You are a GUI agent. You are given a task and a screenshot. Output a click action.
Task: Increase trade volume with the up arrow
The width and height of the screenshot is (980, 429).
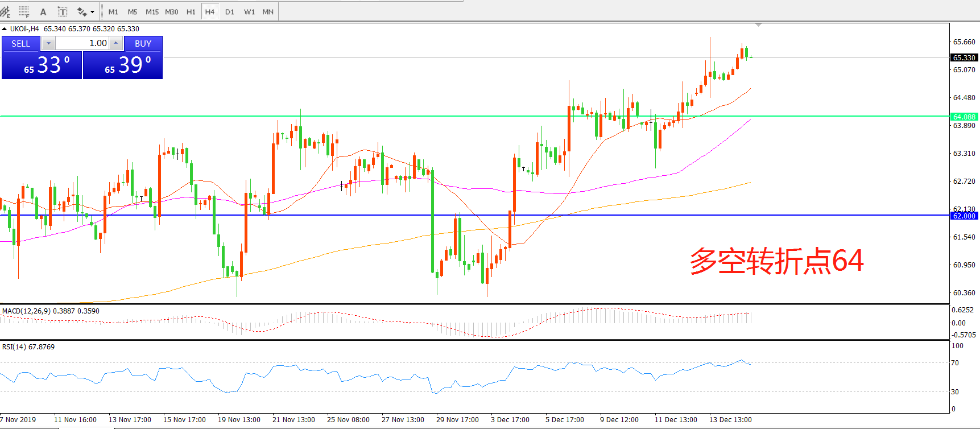point(115,43)
